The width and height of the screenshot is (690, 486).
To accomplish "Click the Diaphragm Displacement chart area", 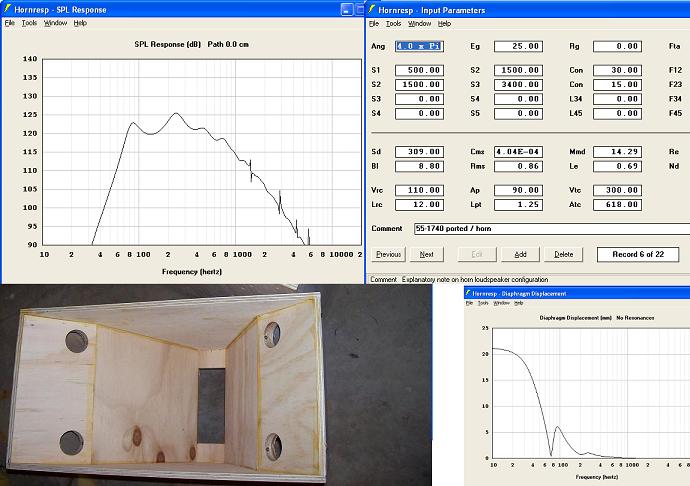I will pos(591,393).
